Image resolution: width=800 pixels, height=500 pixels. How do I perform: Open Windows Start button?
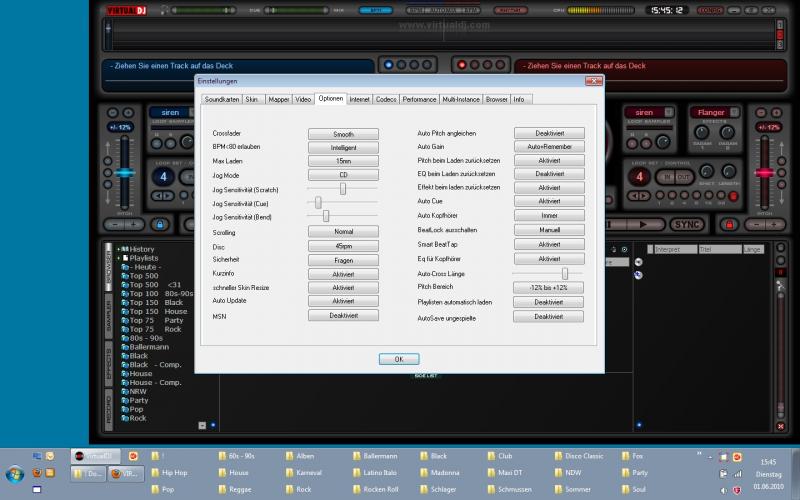click(x=15, y=474)
